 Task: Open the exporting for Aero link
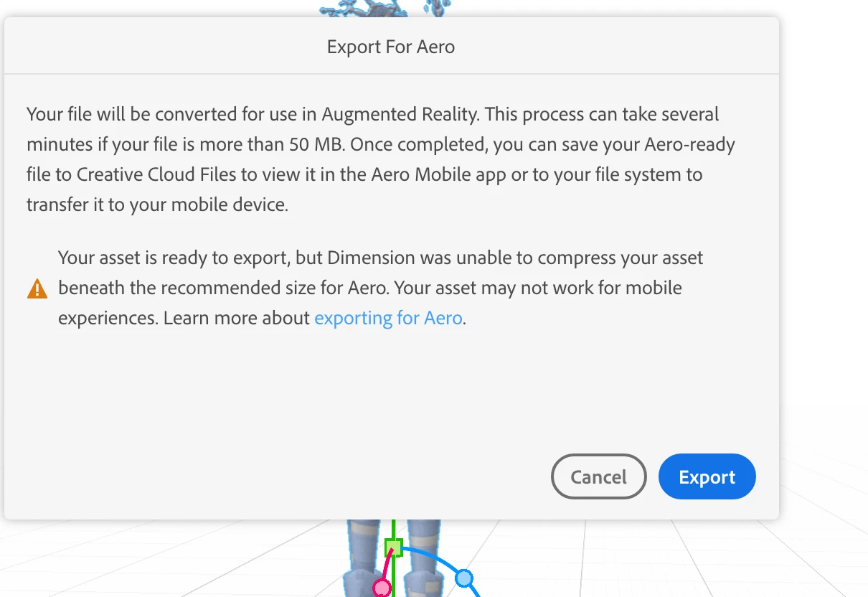tap(388, 318)
